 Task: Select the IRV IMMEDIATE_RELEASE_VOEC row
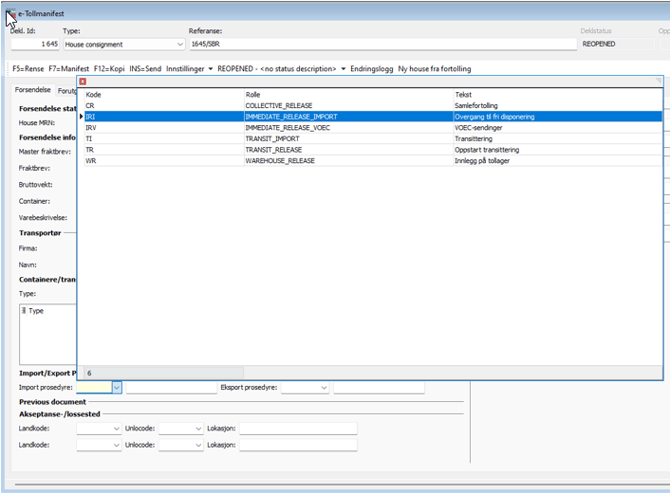coord(373,128)
